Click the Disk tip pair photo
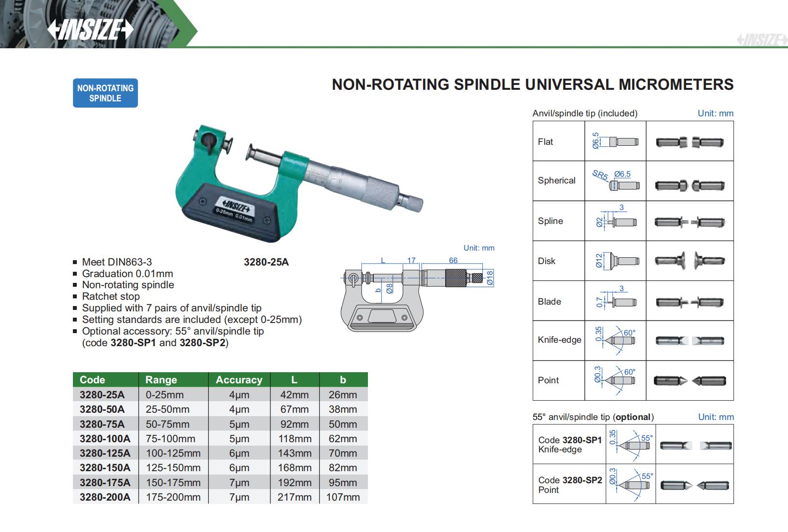788x532 pixels. coord(689,261)
